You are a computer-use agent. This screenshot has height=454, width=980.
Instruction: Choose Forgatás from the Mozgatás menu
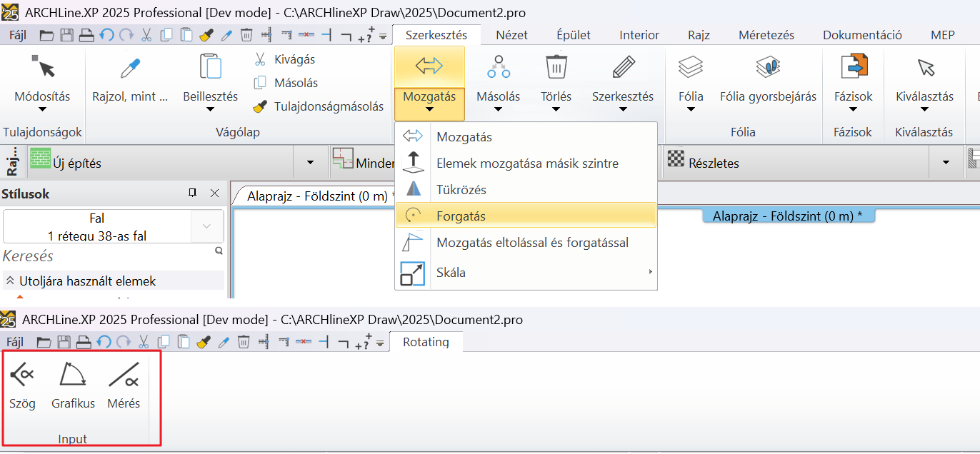click(461, 216)
